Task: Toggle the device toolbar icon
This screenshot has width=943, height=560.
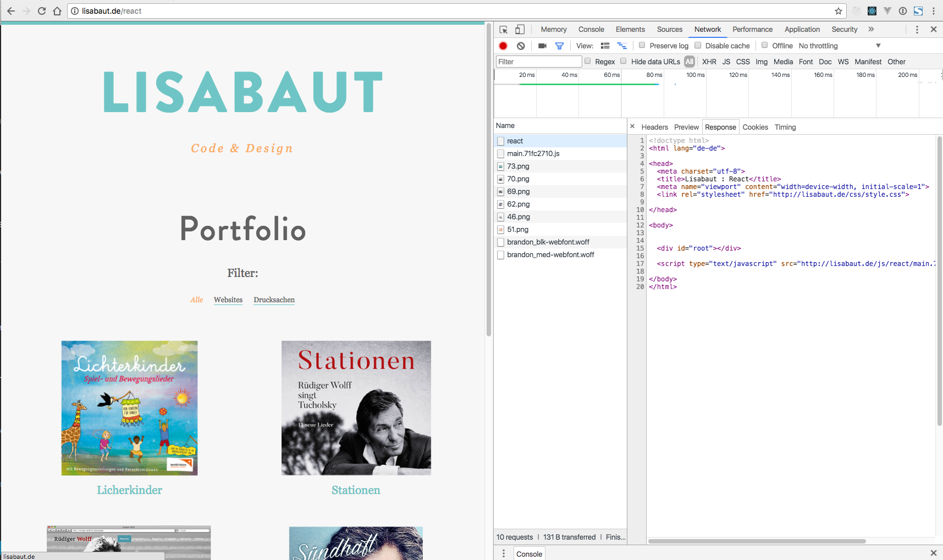Action: pyautogui.click(x=520, y=30)
